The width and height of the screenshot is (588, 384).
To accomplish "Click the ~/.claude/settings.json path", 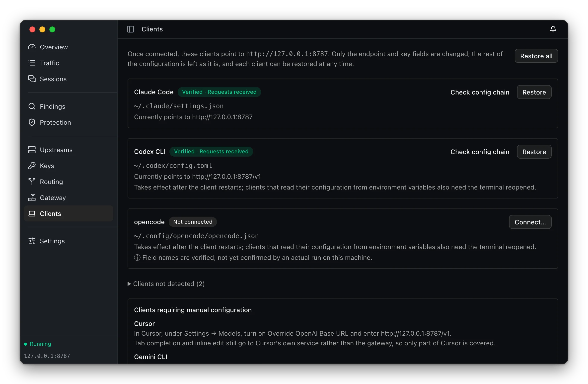I will 179,106.
